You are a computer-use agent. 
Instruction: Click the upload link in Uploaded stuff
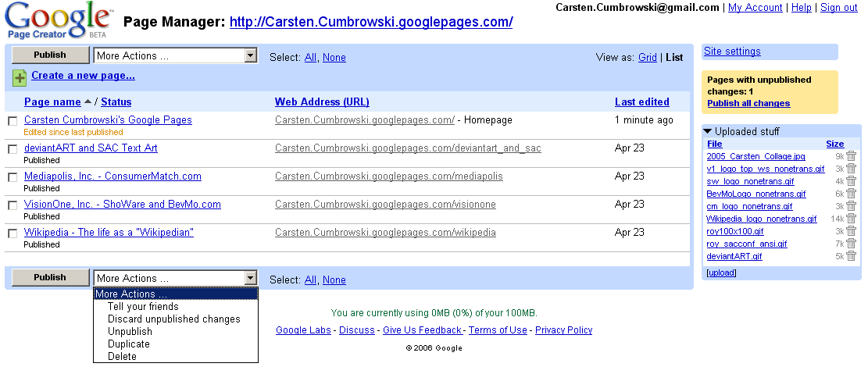click(x=722, y=272)
